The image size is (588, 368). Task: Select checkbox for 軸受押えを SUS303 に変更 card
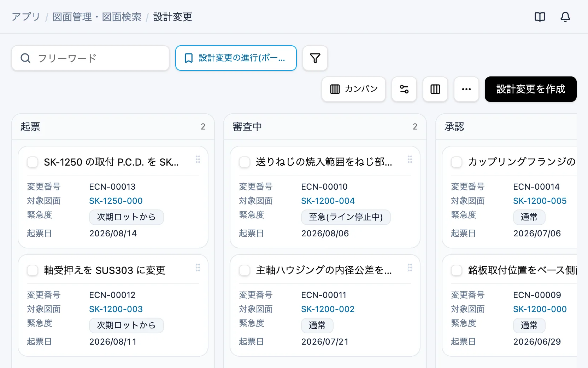pos(33,270)
